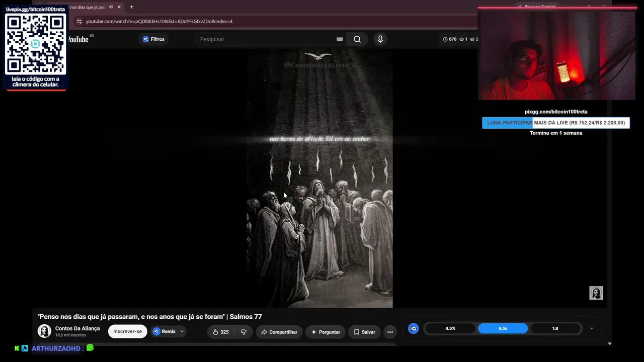Click the ARTHURZAOHD chat username

(56, 348)
